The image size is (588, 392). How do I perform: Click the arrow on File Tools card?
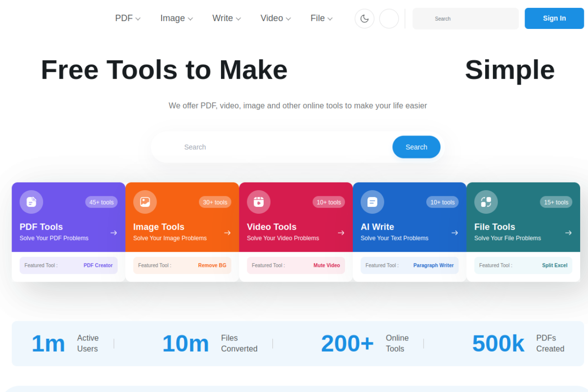568,233
